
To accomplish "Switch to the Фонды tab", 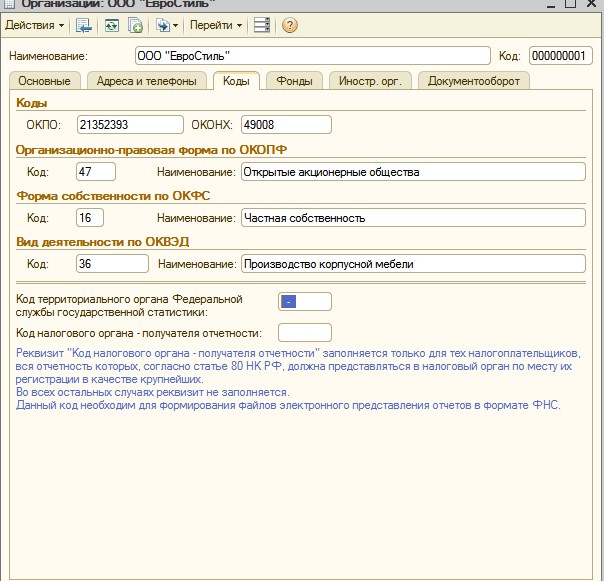I will click(x=294, y=81).
